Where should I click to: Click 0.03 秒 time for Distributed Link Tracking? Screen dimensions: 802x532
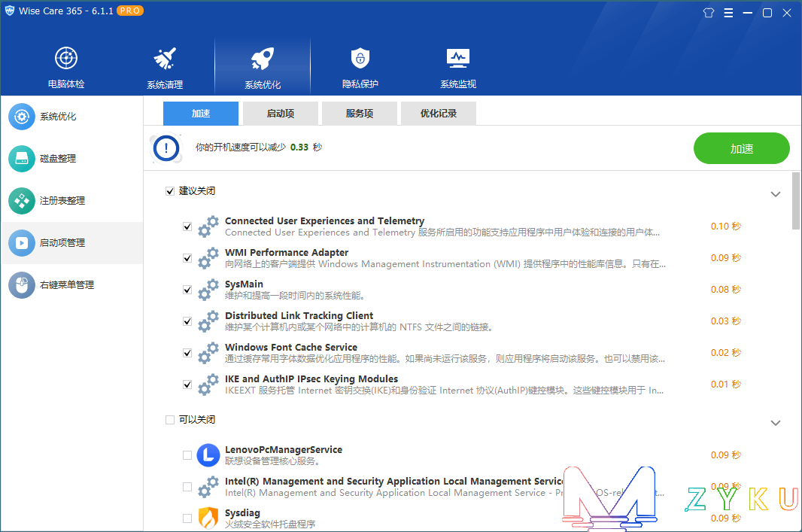point(725,321)
